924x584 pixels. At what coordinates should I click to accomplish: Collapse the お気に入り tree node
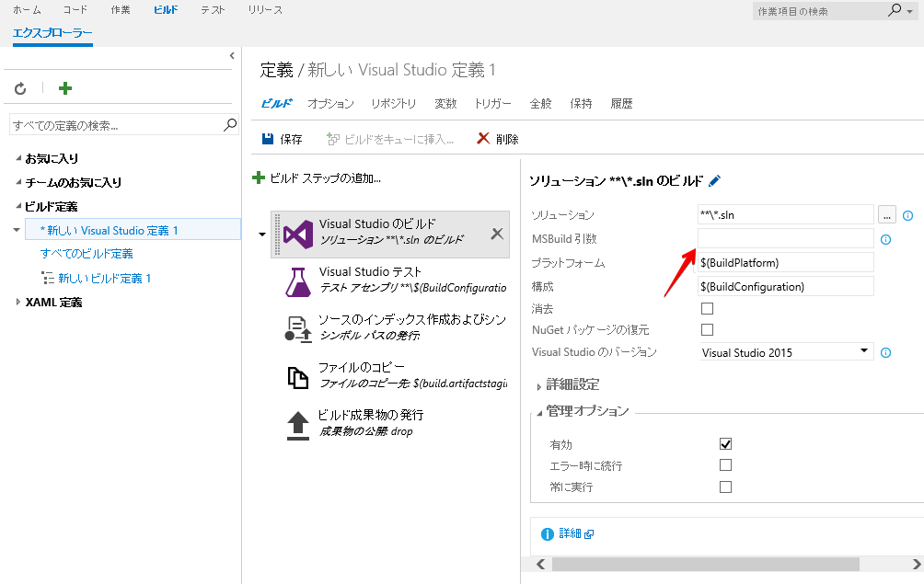click(18, 158)
